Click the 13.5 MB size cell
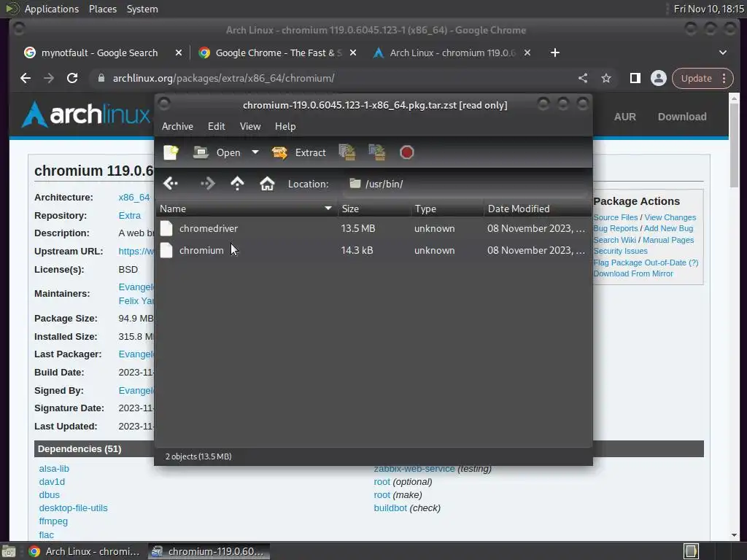Image resolution: width=747 pixels, height=560 pixels. [358, 228]
